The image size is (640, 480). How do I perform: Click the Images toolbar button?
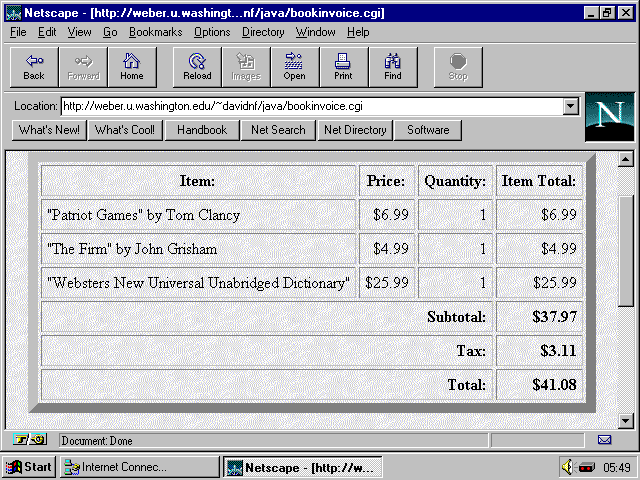[x=246, y=67]
